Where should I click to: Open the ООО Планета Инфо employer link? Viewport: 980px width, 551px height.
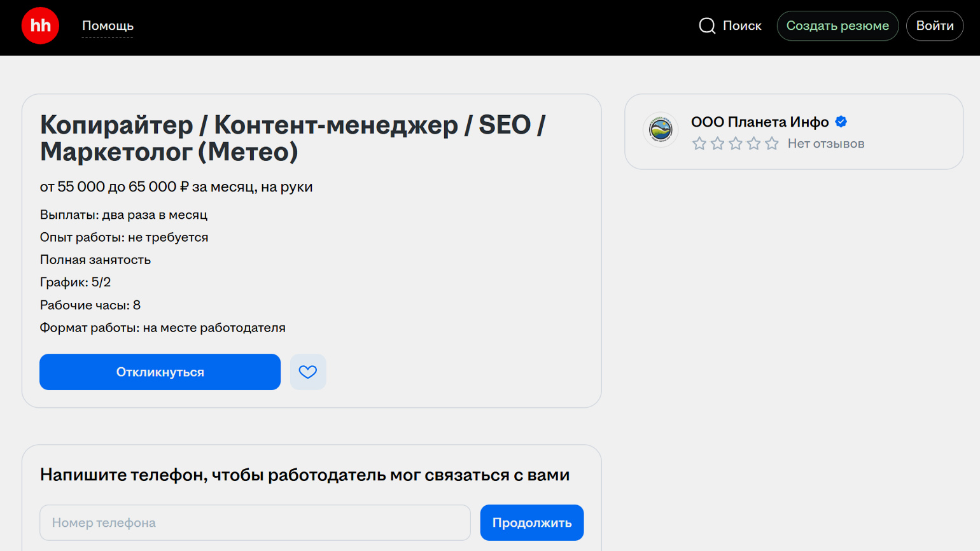(x=760, y=122)
